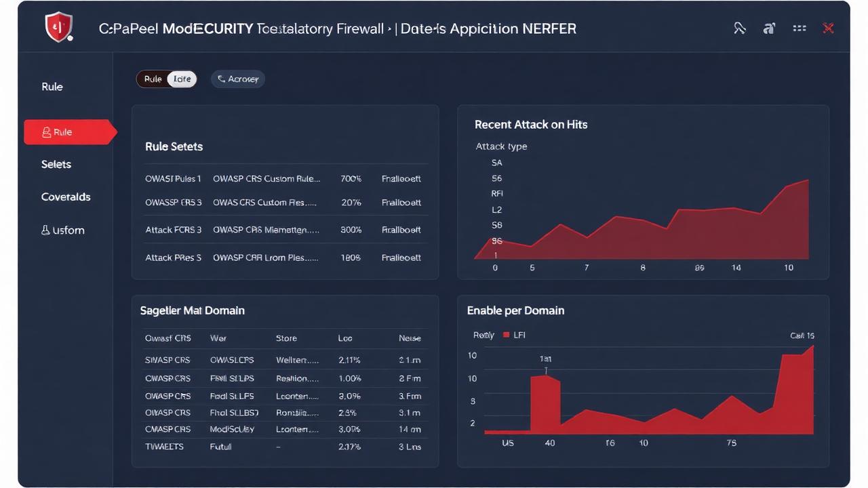
Task: Click the pin icon in the title bar
Action: point(740,28)
